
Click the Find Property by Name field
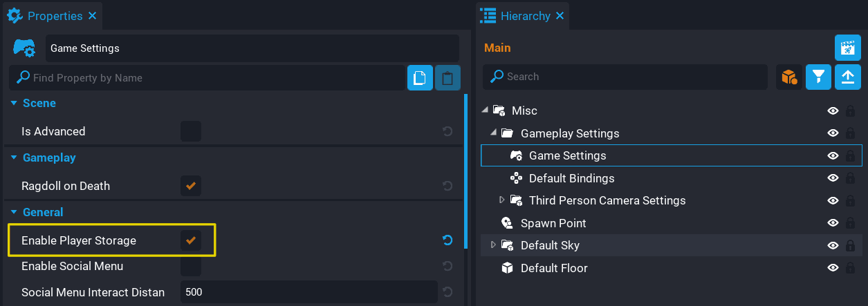pyautogui.click(x=214, y=78)
